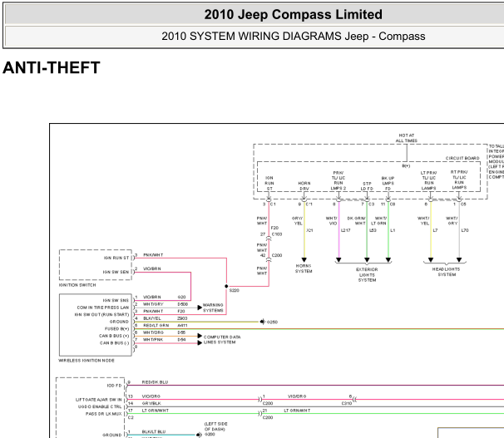The width and height of the screenshot is (504, 438).
Task: Click the '(LEFT SIDE OF DASH)' note
Action: coord(215,426)
